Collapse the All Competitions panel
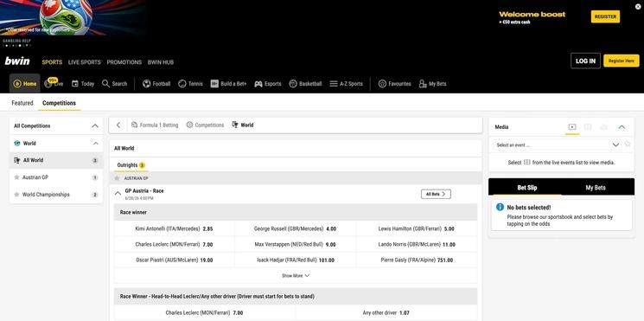The image size is (644, 321). pos(95,125)
